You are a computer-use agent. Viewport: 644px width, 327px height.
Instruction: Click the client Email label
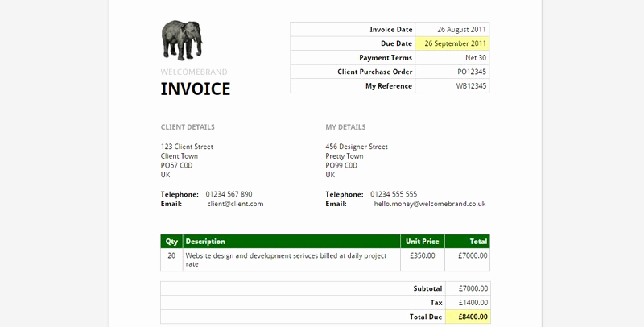(171, 204)
